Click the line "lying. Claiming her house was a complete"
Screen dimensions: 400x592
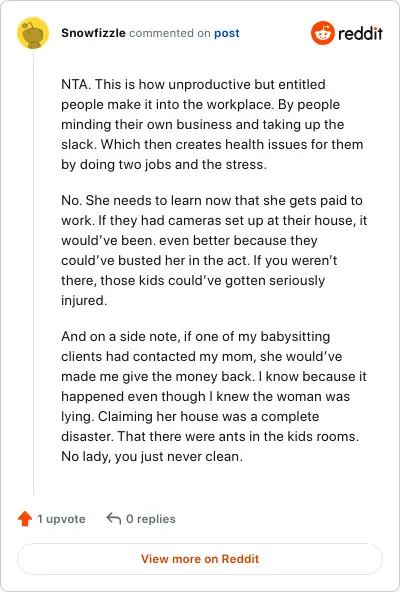coord(190,416)
